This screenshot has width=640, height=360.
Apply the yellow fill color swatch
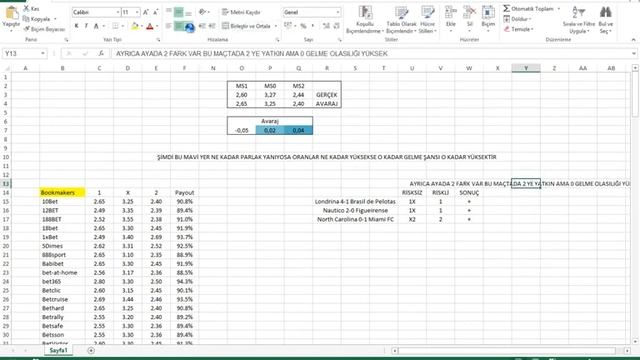pos(134,26)
